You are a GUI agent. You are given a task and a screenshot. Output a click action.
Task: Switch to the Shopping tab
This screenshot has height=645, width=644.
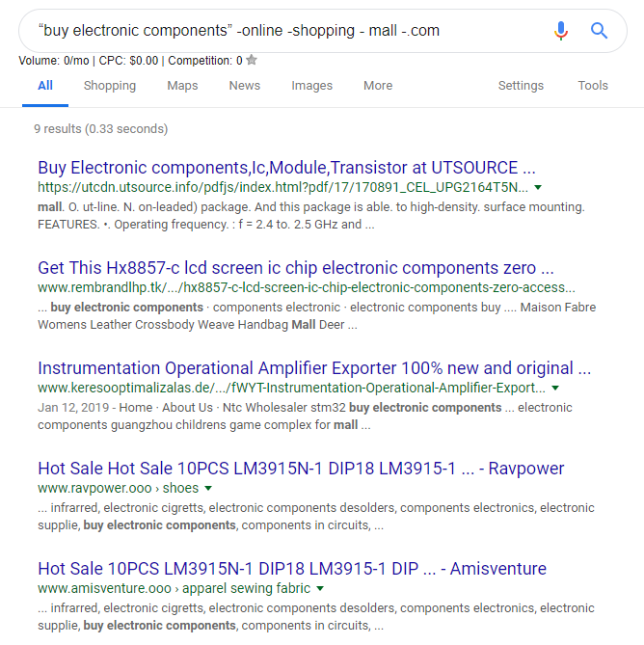(x=110, y=86)
